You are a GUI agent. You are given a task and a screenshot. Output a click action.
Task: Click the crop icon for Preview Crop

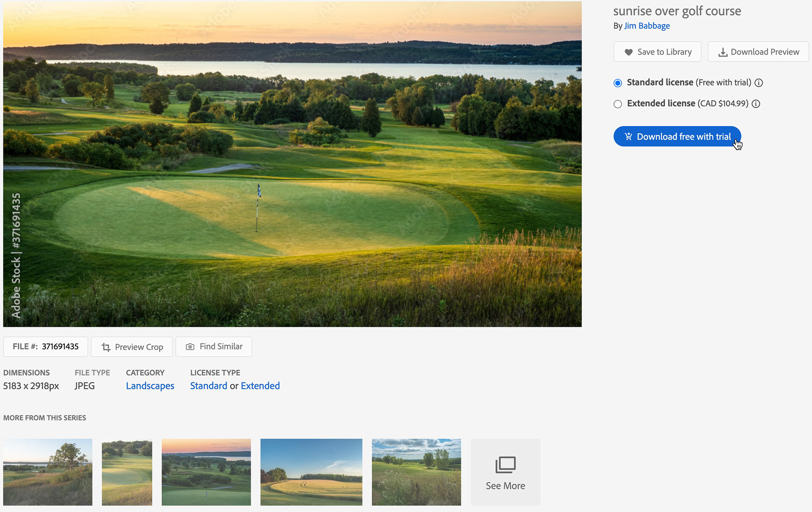tap(106, 347)
